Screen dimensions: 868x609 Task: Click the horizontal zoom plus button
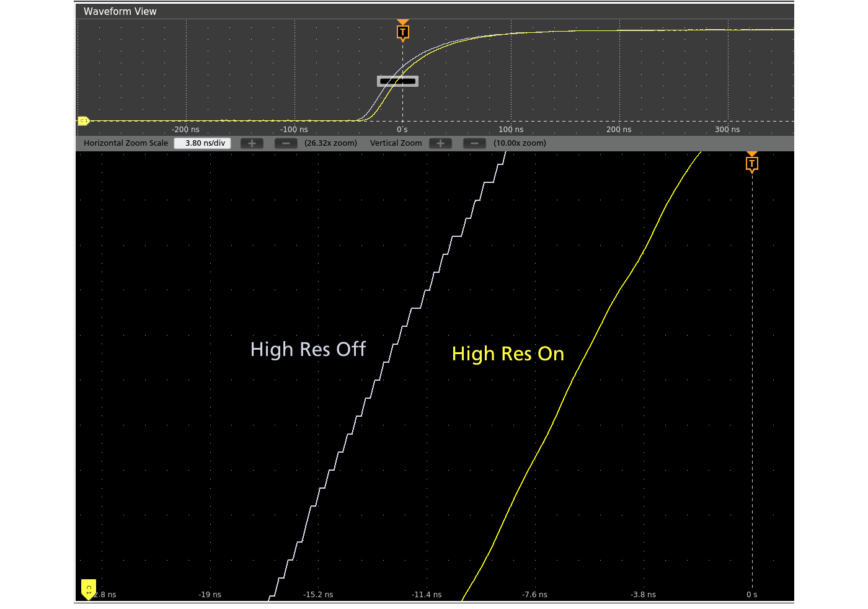(x=252, y=143)
